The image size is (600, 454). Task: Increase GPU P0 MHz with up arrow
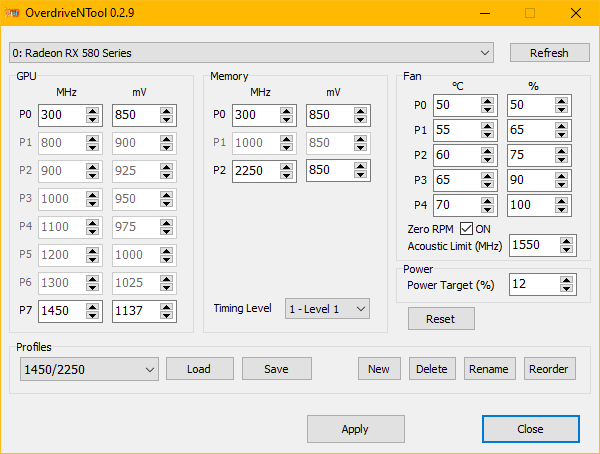pos(93,111)
